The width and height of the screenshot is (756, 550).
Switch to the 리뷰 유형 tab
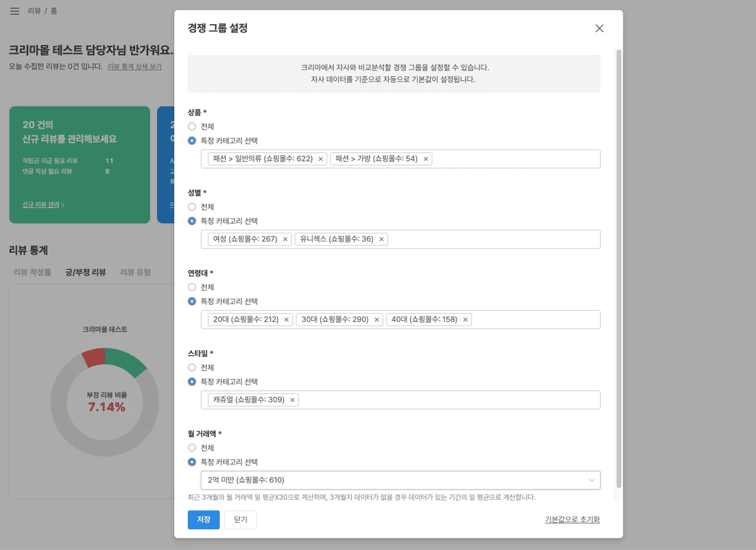pyautogui.click(x=135, y=272)
